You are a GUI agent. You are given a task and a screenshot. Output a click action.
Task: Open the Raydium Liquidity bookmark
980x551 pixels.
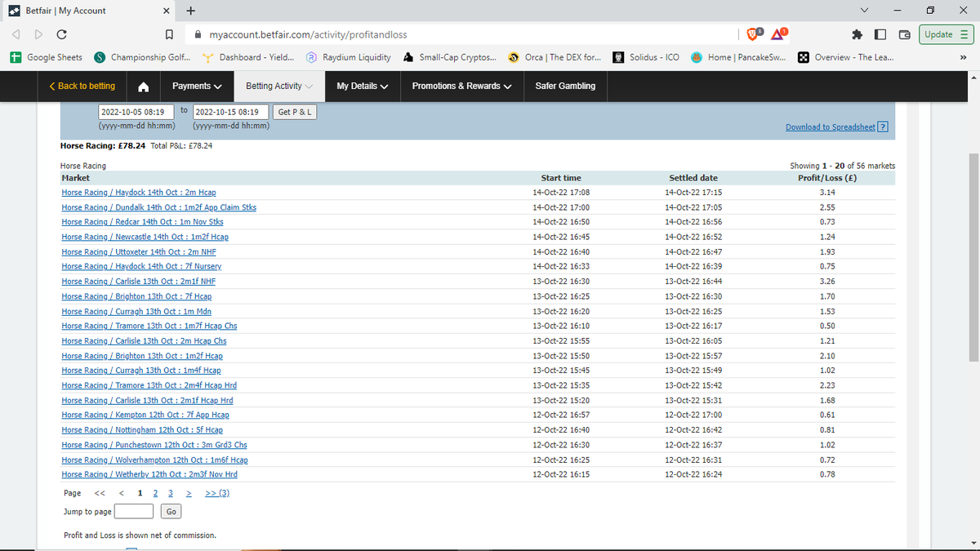coord(349,57)
